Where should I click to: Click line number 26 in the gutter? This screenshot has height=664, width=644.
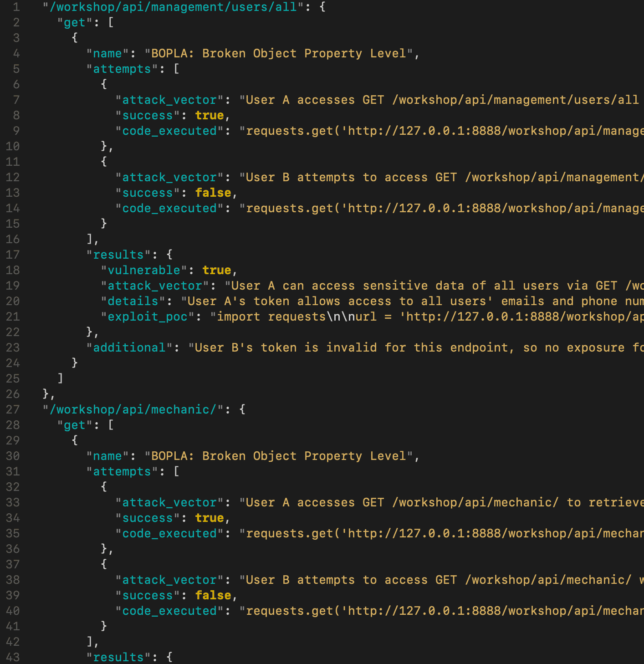pos(13,394)
